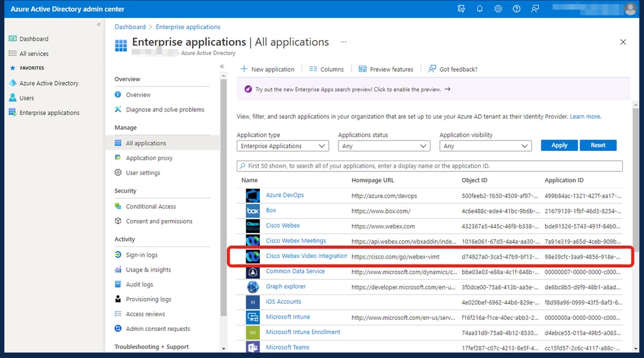
Task: Close the Enterprise applications blade
Action: (623, 42)
